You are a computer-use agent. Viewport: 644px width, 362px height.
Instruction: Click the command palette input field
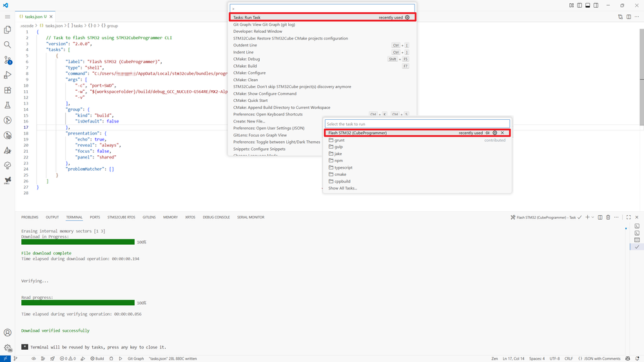click(x=322, y=8)
